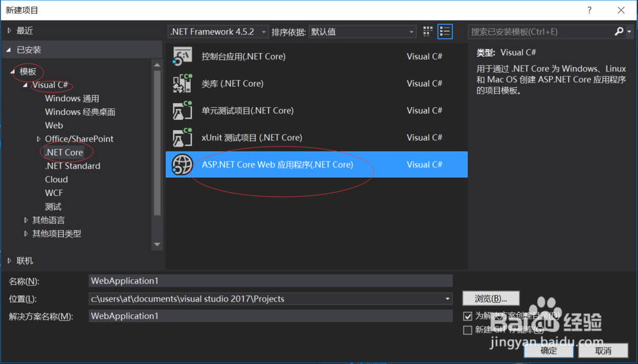Open the sort-by default value dropdown
Image resolution: width=638 pixels, height=364 pixels.
pyautogui.click(x=362, y=32)
